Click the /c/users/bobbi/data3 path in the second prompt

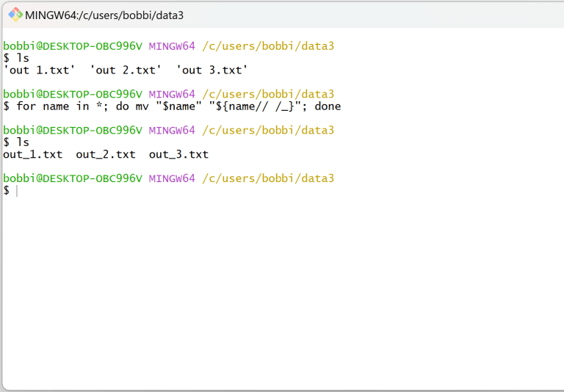click(x=268, y=94)
